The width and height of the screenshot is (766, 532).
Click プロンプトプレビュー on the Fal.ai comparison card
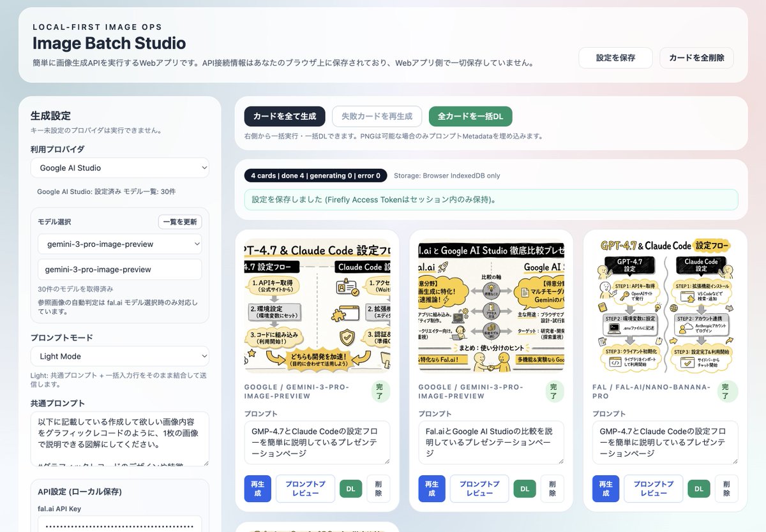pos(479,489)
